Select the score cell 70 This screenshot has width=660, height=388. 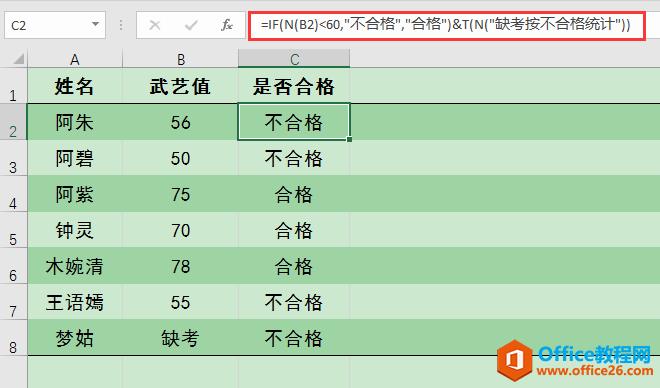coord(180,230)
